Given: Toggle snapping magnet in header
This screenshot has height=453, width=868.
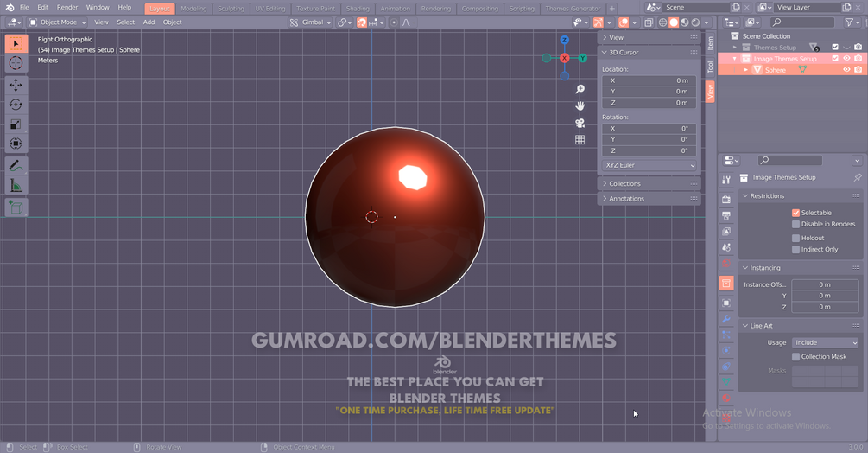Looking at the screenshot, I should [x=362, y=22].
